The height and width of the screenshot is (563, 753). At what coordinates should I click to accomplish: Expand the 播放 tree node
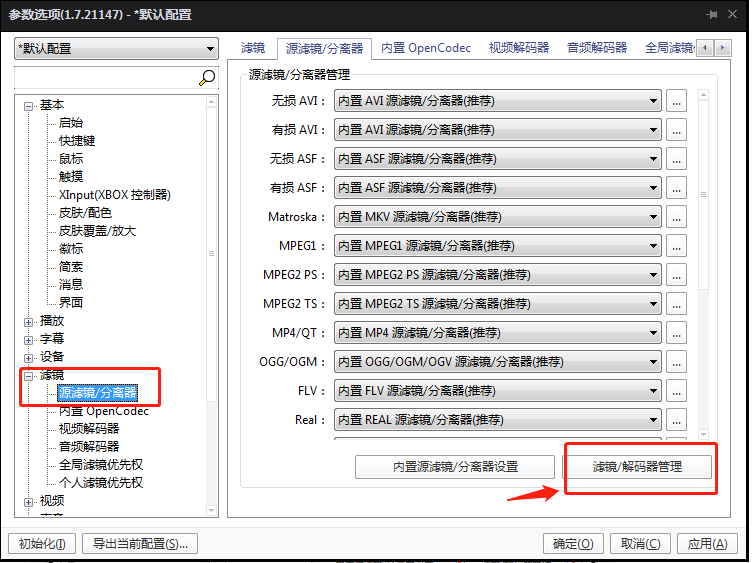click(x=29, y=321)
